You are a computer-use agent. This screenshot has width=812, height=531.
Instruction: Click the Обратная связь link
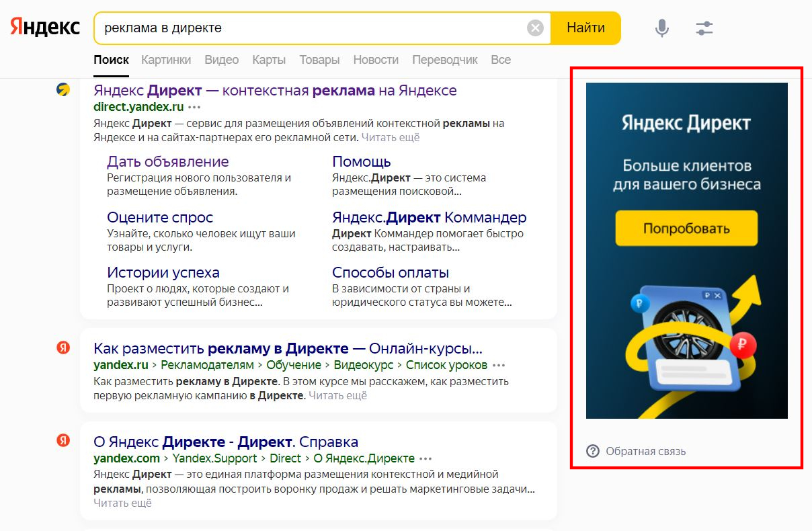pos(646,451)
